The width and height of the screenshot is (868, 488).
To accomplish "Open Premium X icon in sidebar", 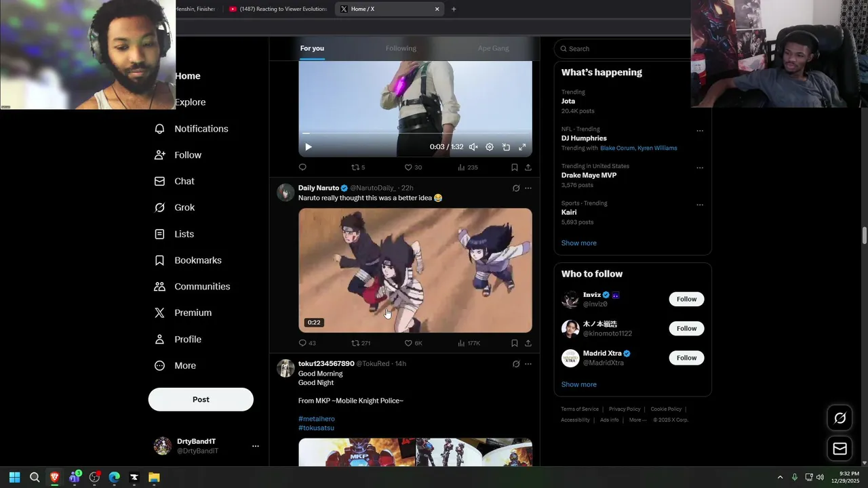I will pyautogui.click(x=159, y=313).
